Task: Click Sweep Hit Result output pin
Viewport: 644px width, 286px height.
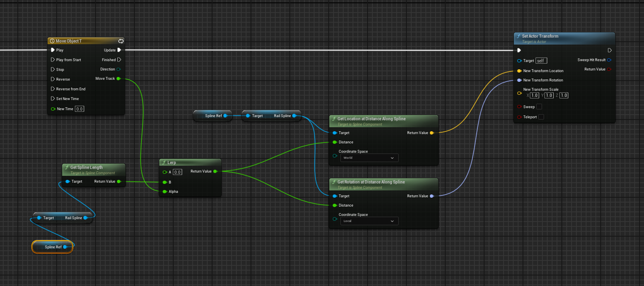Action: [609, 60]
